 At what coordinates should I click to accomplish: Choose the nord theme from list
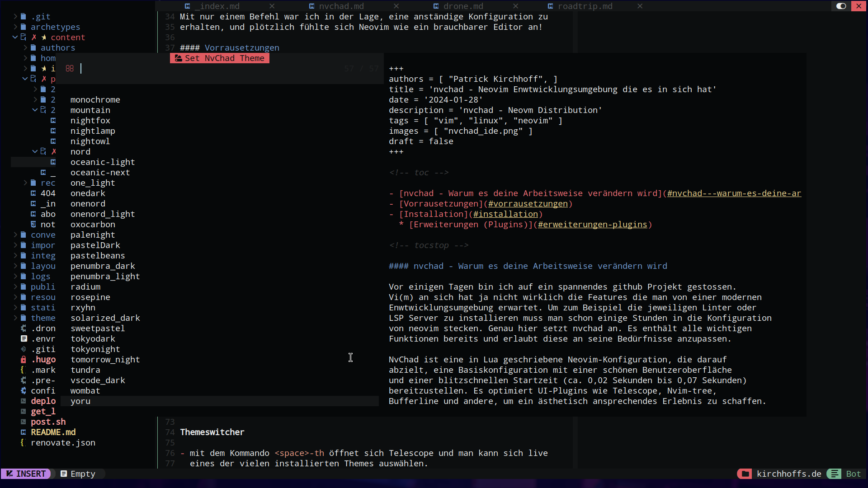pos(80,152)
